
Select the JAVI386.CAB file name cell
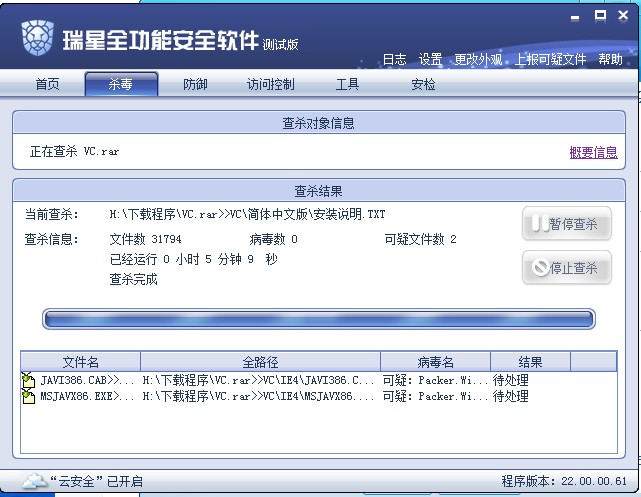click(87, 380)
